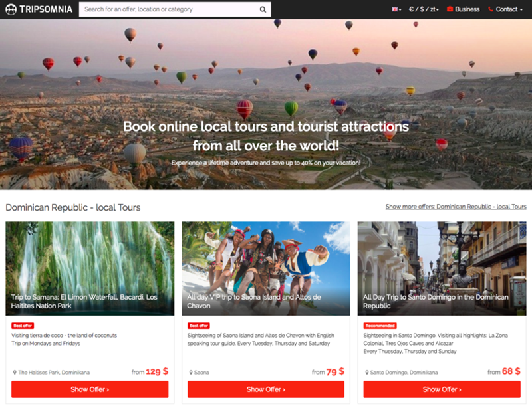Click location pin beside The Haitises Park

[15, 373]
